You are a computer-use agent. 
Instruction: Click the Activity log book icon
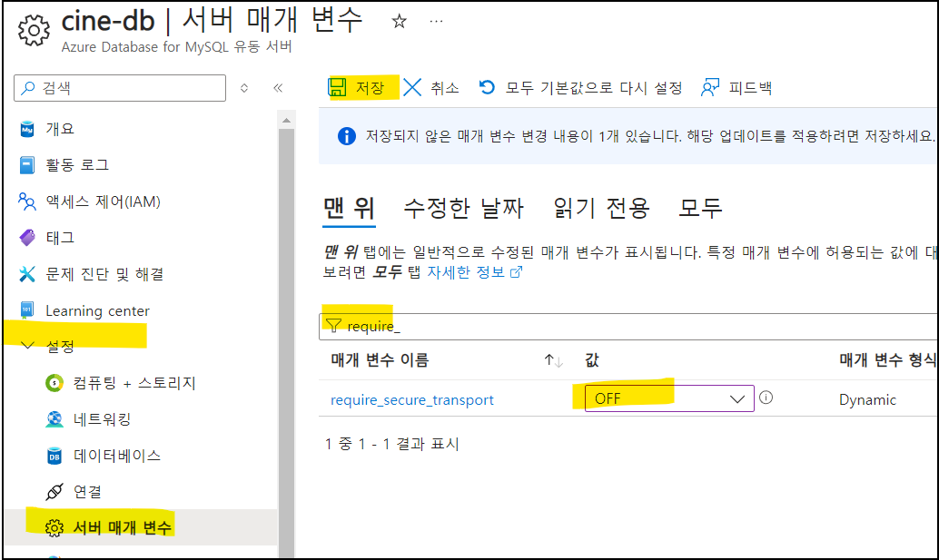27,165
